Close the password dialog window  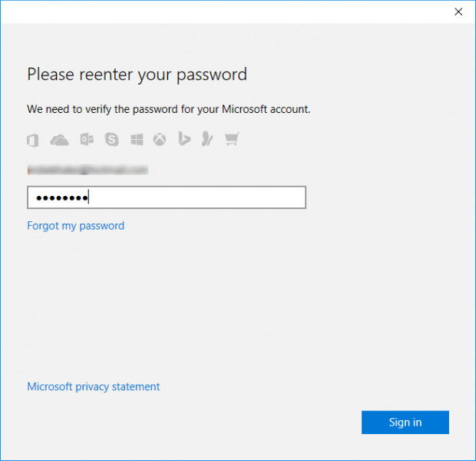point(458,12)
